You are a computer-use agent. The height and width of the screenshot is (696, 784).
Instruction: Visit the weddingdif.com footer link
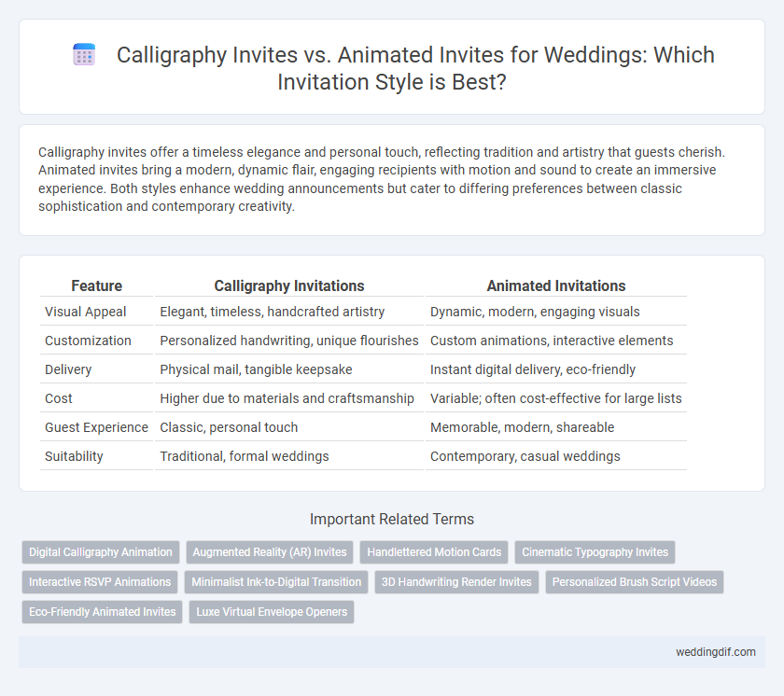(716, 652)
